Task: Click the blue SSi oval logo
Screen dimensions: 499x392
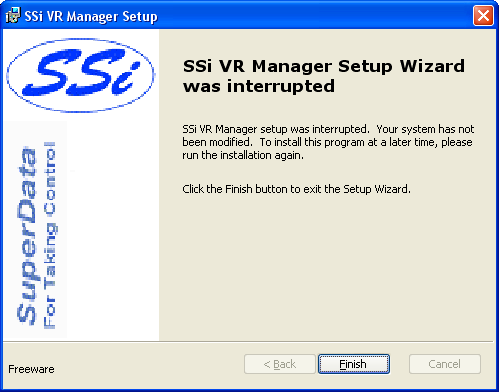Action: [80, 75]
